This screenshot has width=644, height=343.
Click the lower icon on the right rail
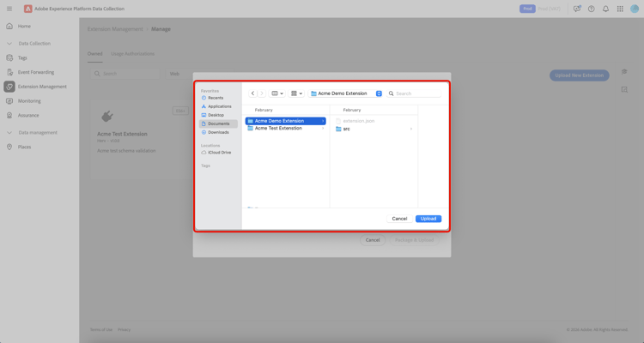pos(624,89)
